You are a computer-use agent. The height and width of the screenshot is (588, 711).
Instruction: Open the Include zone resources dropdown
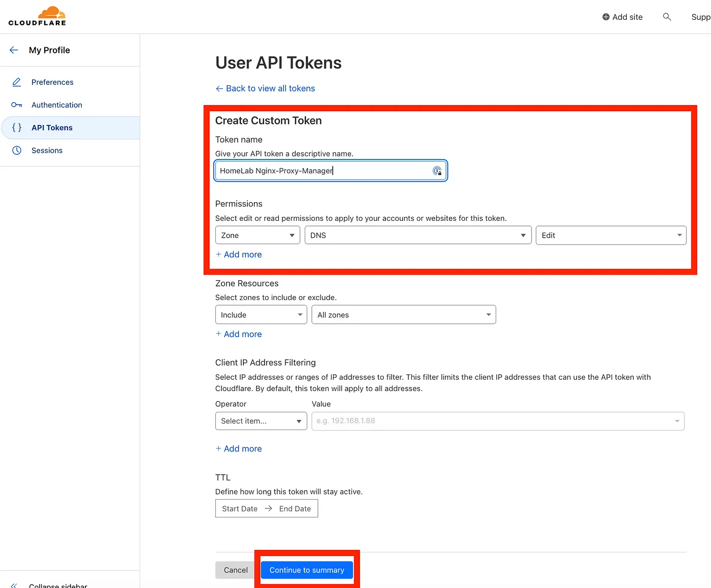pyautogui.click(x=261, y=315)
